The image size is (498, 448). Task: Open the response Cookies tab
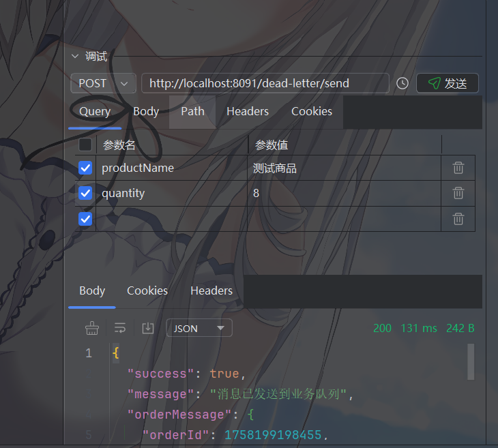tap(147, 290)
